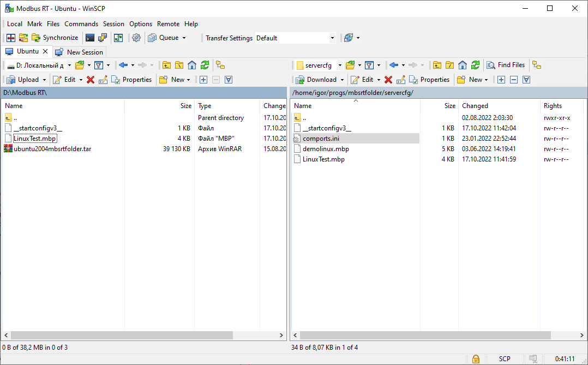Switch to the New Session tab
Viewport: 588px width, 365px height.
79,52
